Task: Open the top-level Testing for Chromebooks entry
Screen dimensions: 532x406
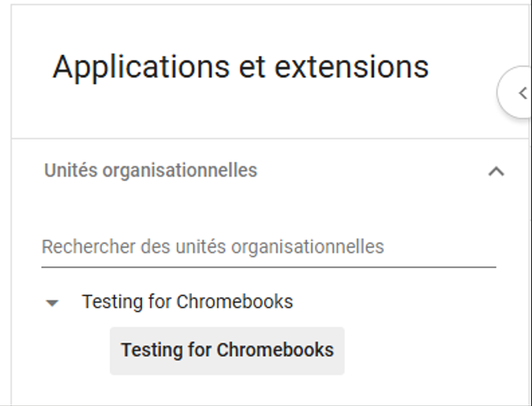Action: 187,302
